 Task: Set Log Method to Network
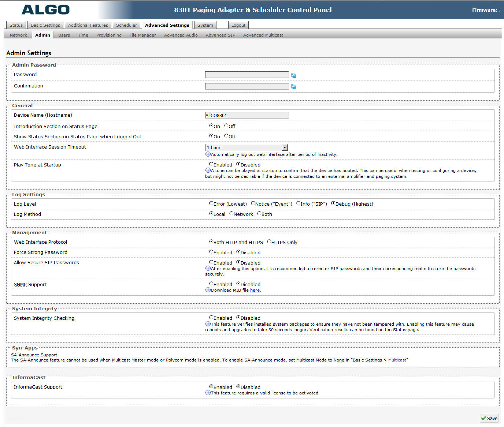231,214
